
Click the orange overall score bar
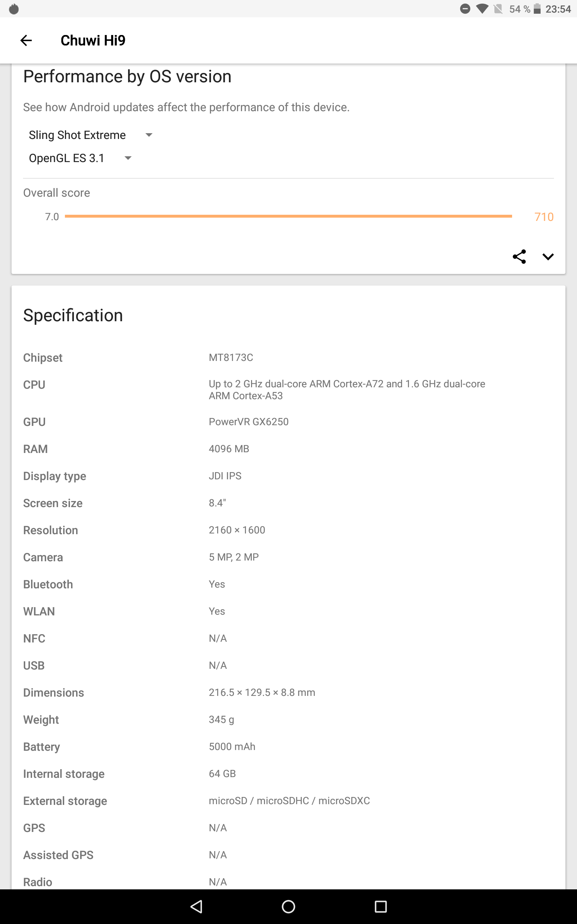click(288, 216)
